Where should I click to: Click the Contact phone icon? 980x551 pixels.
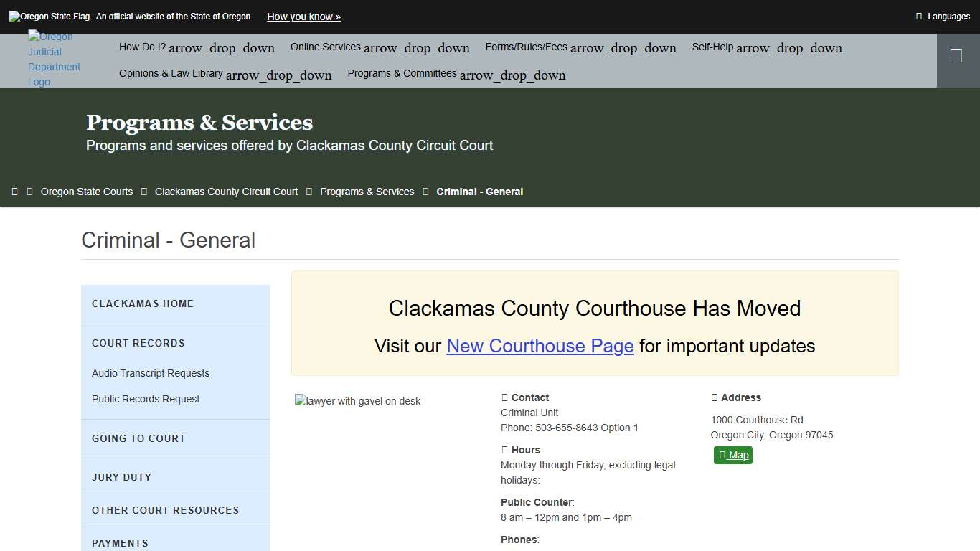[504, 397]
